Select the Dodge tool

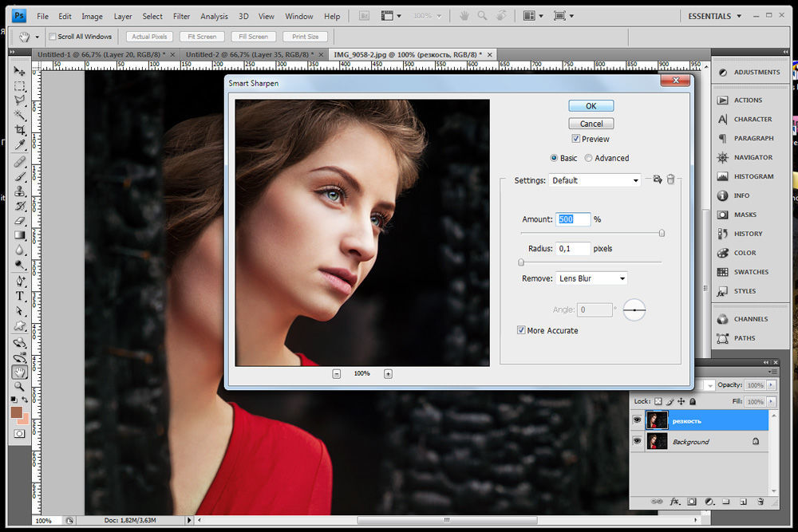(x=19, y=265)
